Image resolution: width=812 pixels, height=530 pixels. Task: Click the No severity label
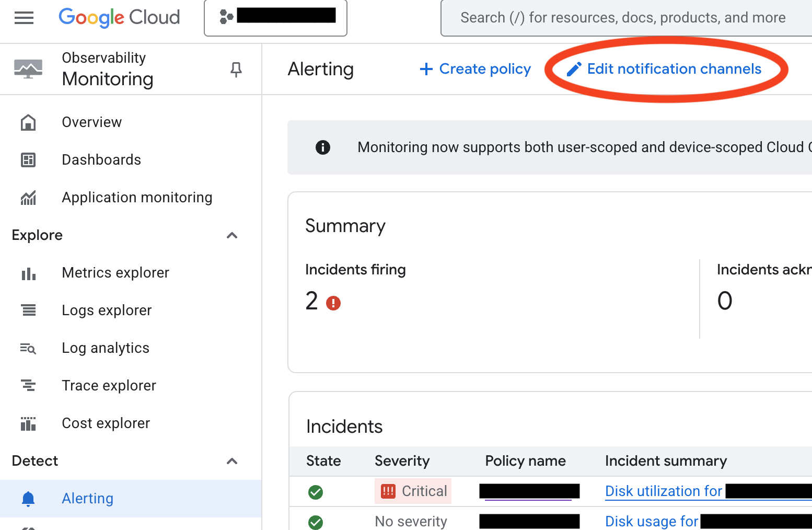(x=411, y=522)
